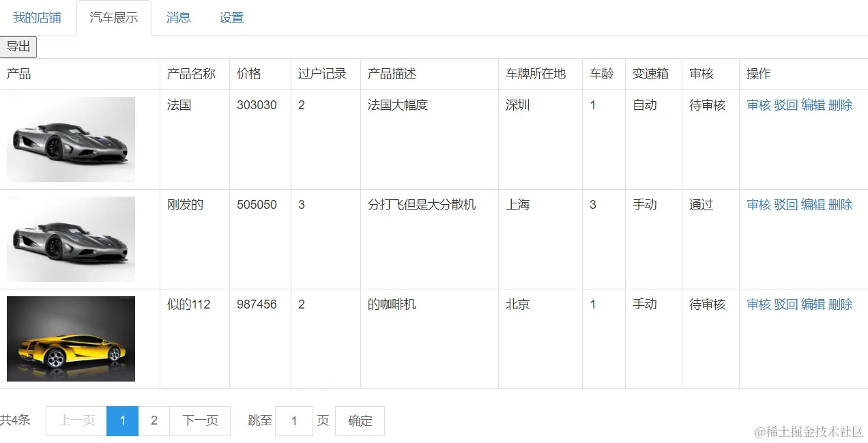
Task: Open the 设置 tab
Action: point(231,17)
